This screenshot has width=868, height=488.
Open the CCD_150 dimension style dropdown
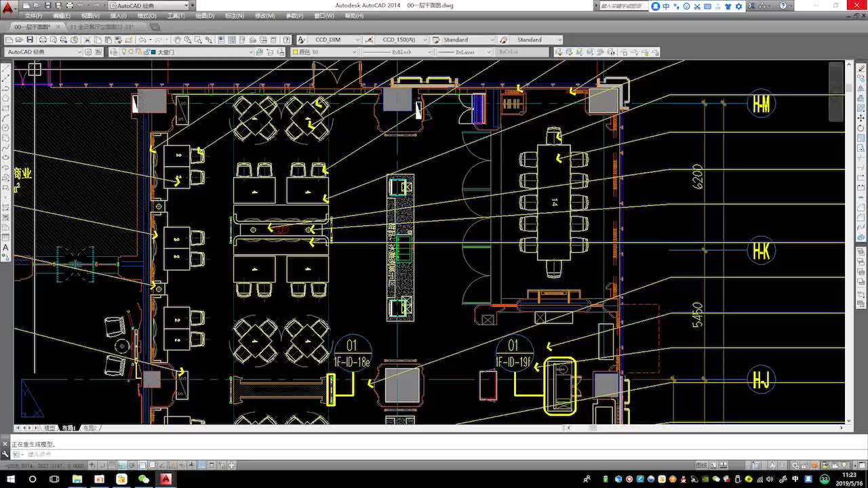pos(401,40)
